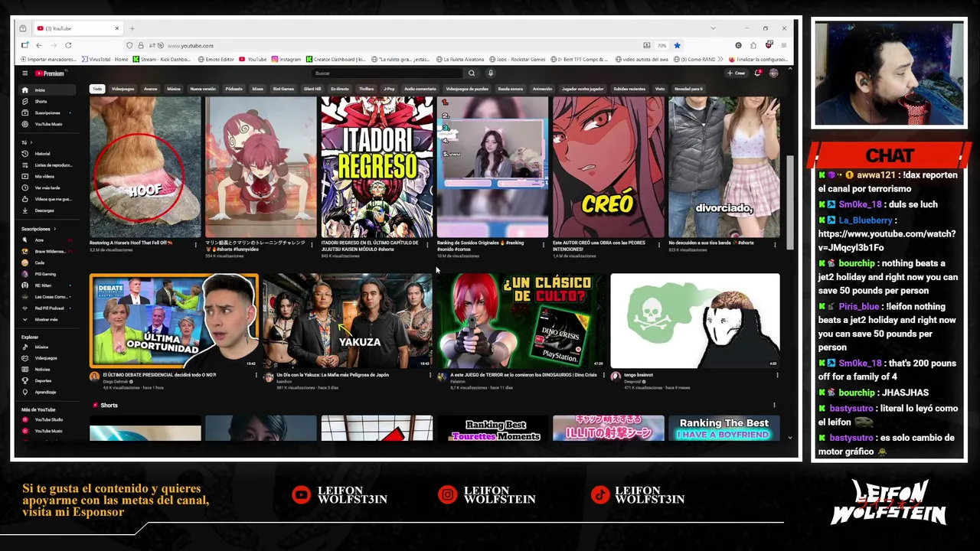Open Listas de reproducción sidebar item
This screenshot has width=980, height=551.
tap(46, 165)
